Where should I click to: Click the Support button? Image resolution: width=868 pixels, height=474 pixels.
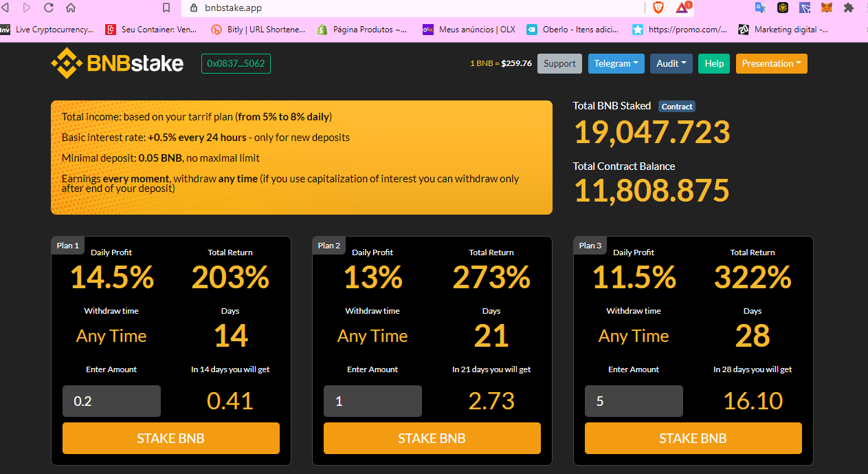(x=559, y=63)
